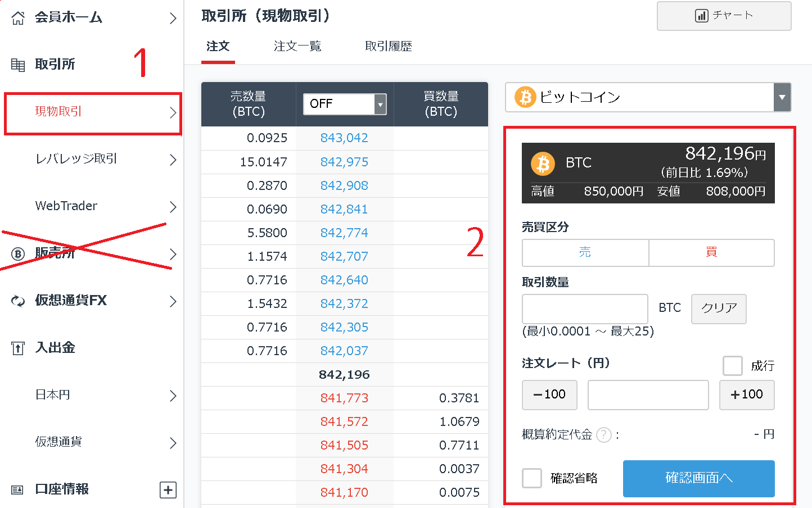Click the chevron next to 販売所
The image size is (812, 508).
pos(173,255)
